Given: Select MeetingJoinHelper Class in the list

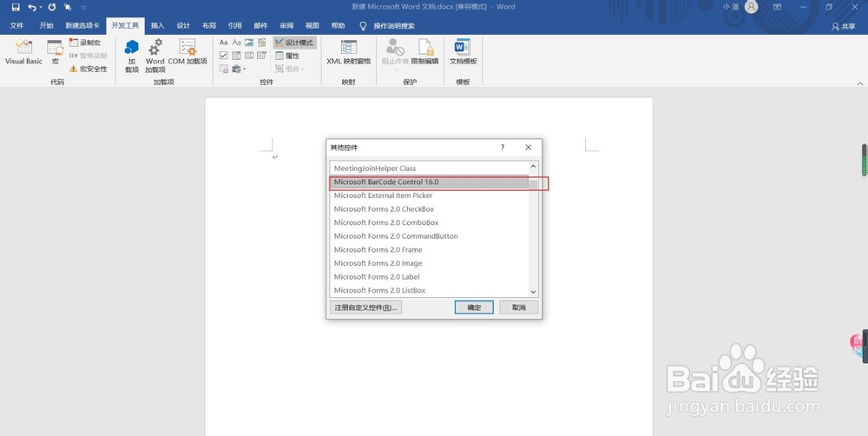Looking at the screenshot, I should [429, 168].
